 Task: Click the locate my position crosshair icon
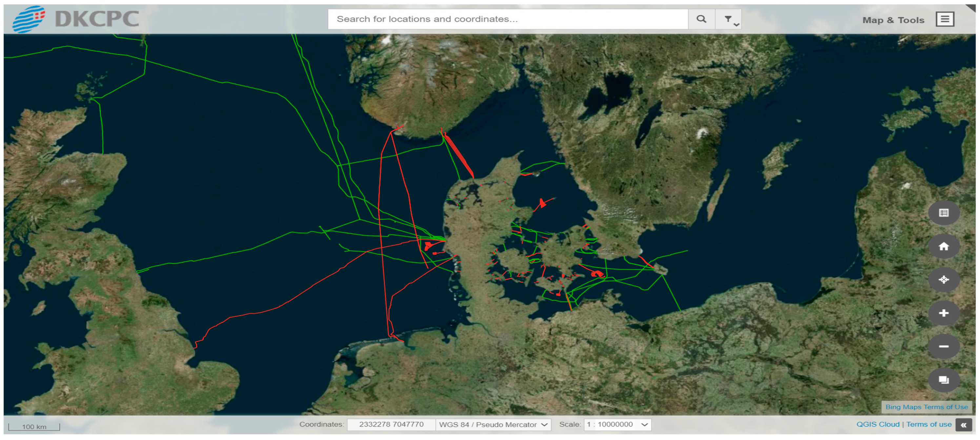[x=944, y=280]
